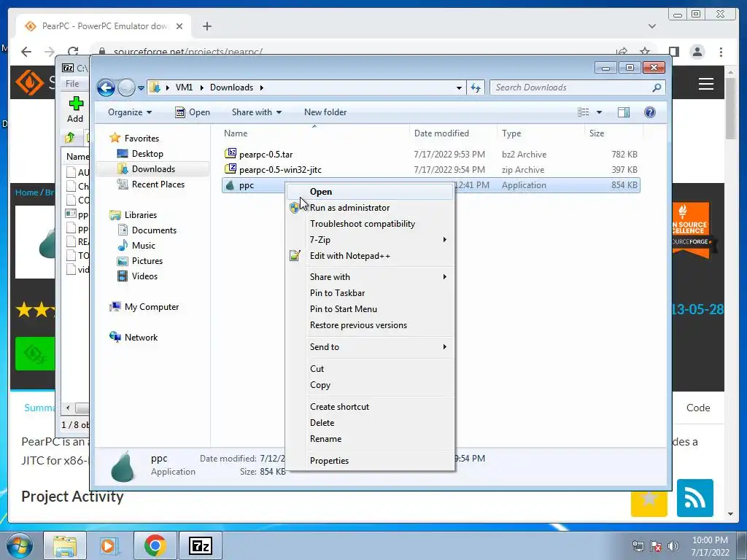747x560 pixels.
Task: Open Libraries in the navigation pane
Action: (x=141, y=215)
